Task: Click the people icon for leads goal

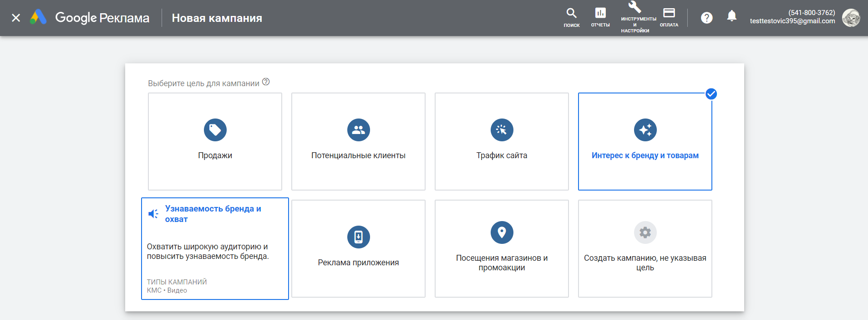Action: [359, 130]
